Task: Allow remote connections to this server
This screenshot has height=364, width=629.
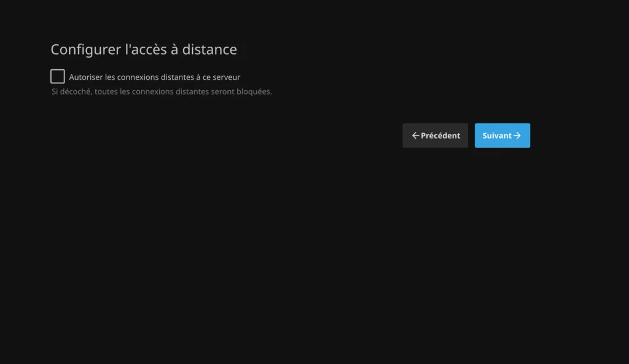Action: (x=58, y=77)
